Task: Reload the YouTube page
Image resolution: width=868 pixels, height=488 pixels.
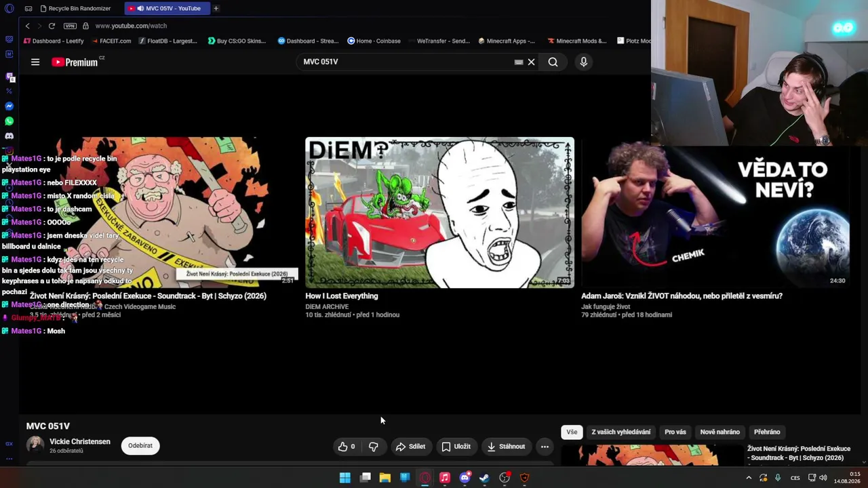Action: (52, 26)
